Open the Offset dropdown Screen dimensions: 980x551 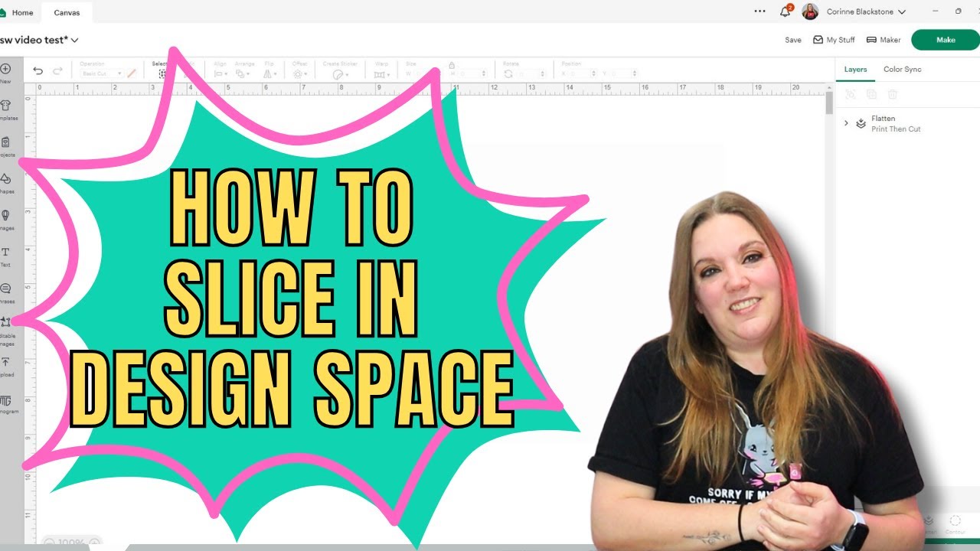300,74
